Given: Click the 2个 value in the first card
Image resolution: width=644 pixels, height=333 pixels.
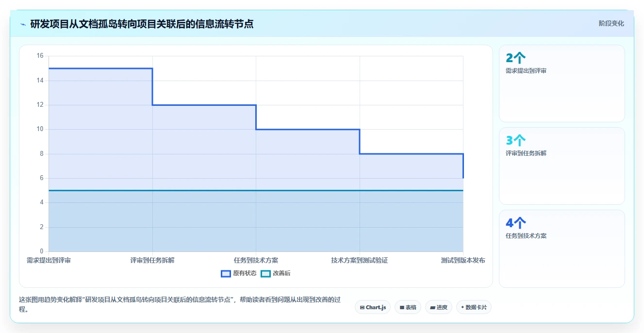Looking at the screenshot, I should 515,58.
